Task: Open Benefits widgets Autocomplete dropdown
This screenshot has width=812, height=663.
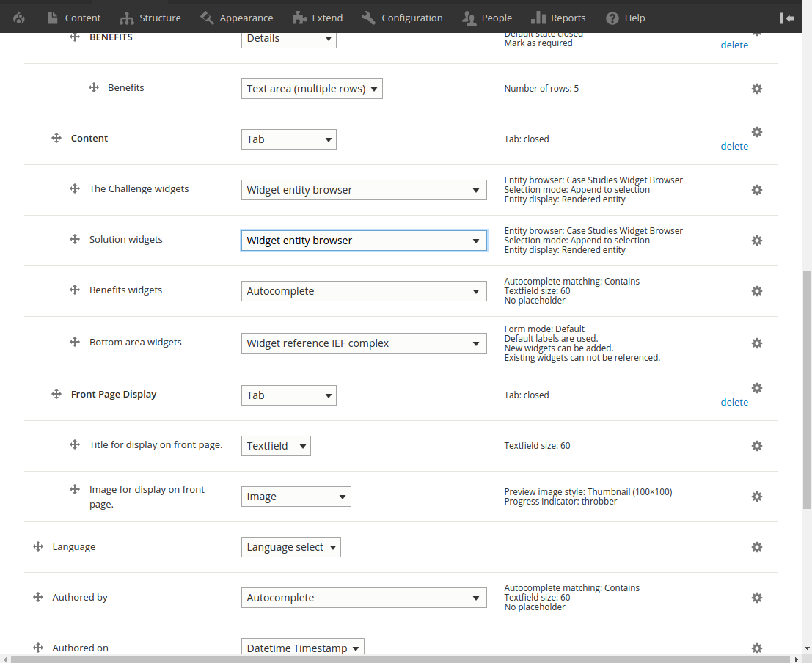Action: coord(364,291)
